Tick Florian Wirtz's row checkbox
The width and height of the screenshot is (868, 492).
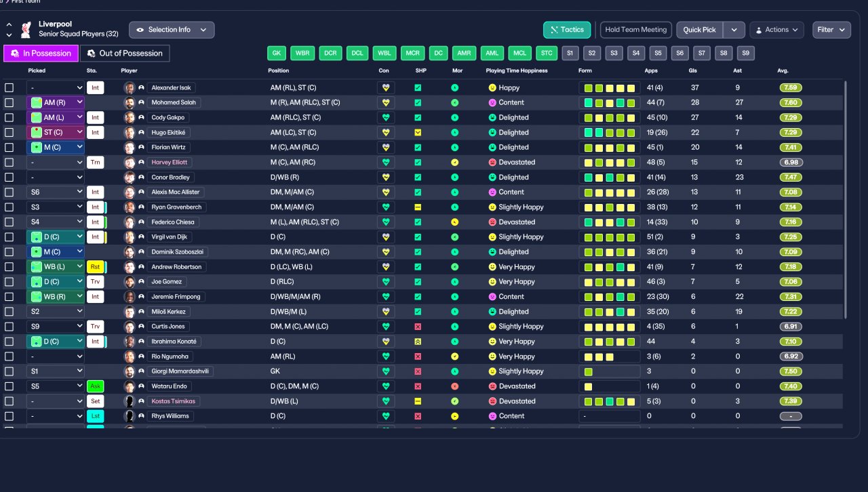9,147
